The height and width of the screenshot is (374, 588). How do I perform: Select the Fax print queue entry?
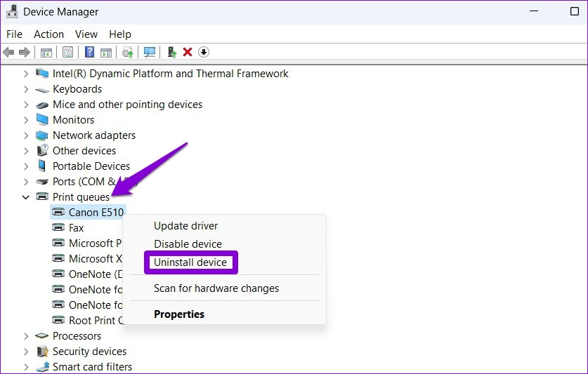[76, 228]
